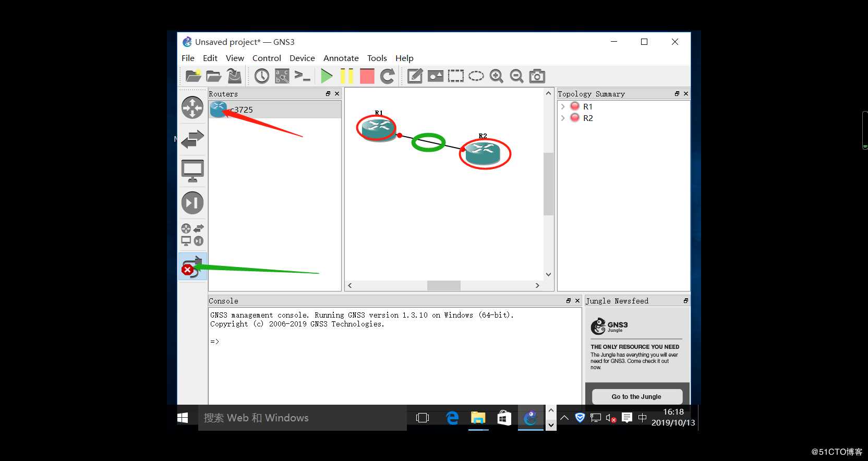Toggle the Add a link tool
The image size is (868, 461).
click(x=192, y=266)
